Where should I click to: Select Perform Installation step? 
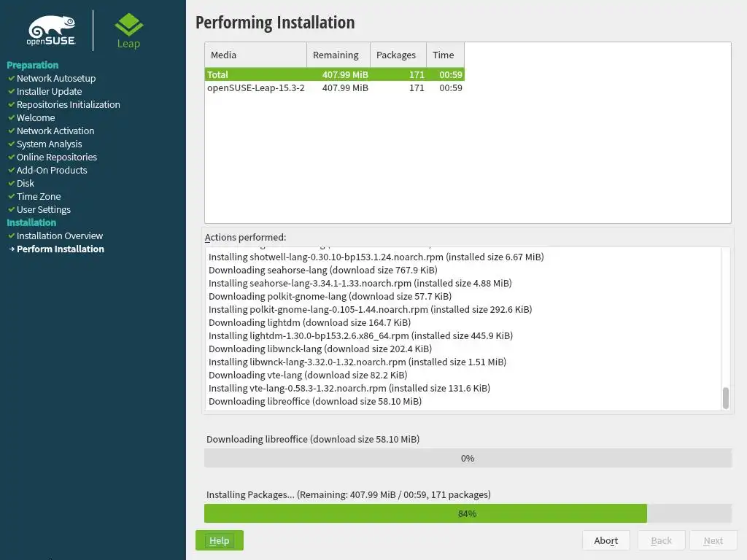pyautogui.click(x=61, y=249)
